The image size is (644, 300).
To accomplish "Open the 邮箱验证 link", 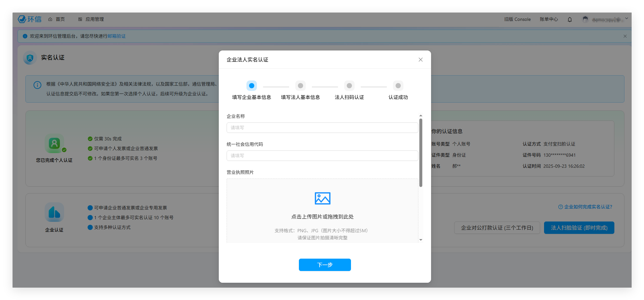I will click(x=117, y=36).
